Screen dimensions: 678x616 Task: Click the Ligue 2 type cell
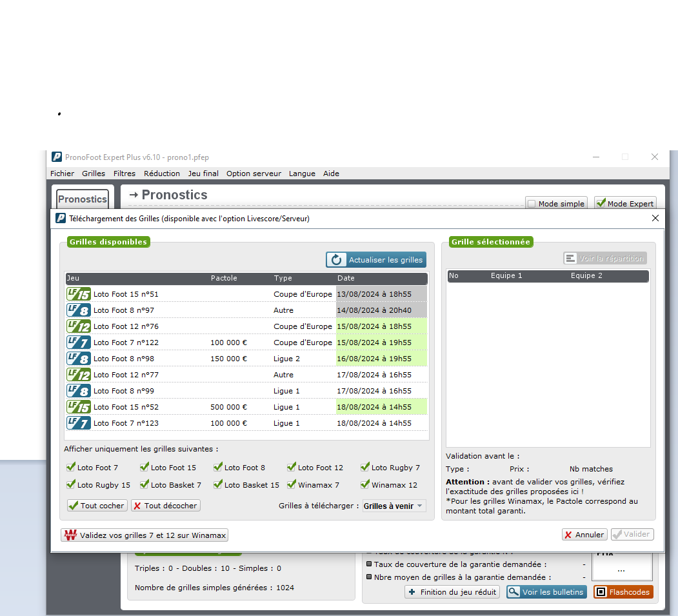coord(286,359)
